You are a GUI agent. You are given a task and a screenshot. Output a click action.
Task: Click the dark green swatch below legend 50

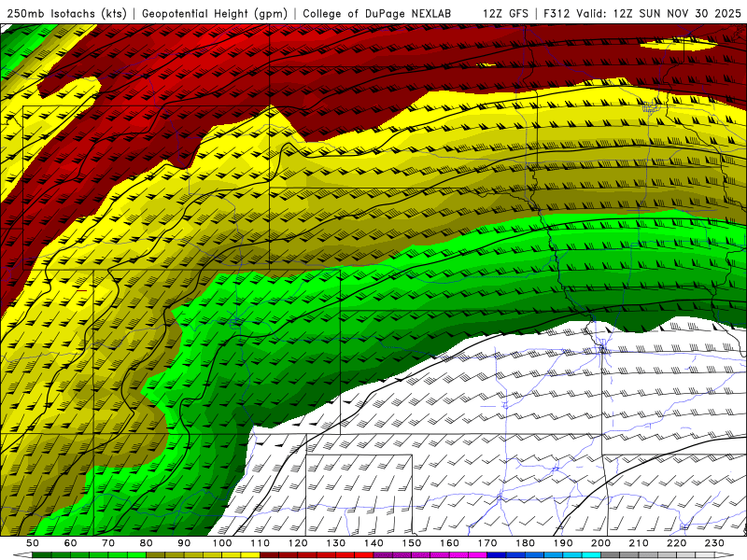coord(42,555)
